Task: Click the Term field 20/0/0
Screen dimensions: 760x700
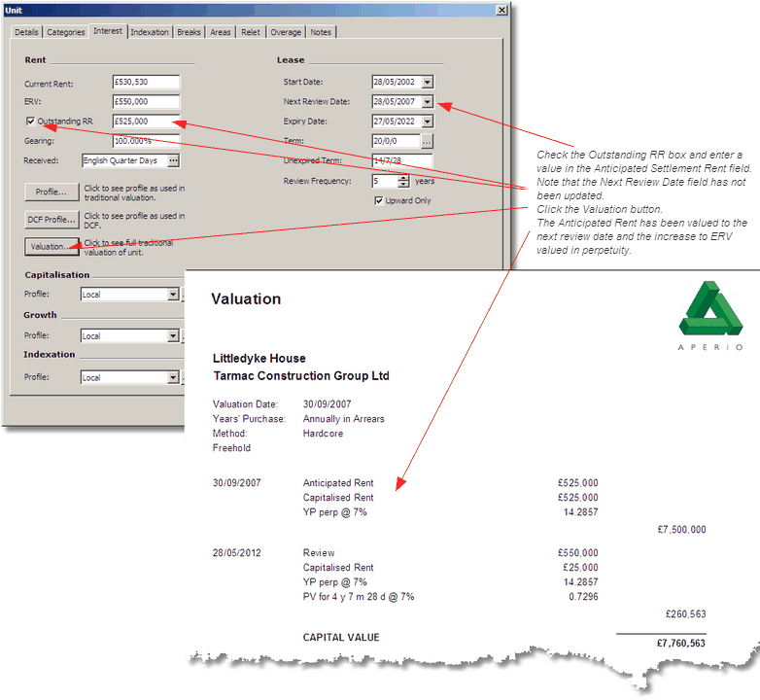Action: (x=396, y=141)
